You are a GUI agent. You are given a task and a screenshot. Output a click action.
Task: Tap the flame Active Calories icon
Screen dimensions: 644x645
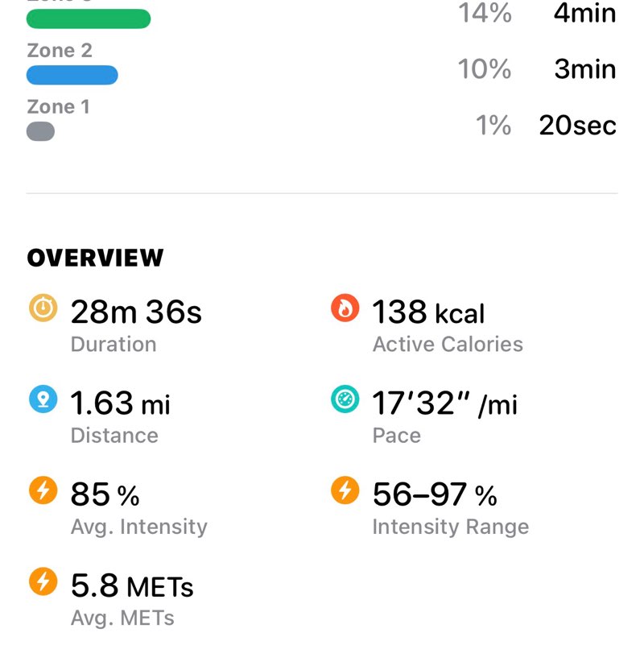345,309
